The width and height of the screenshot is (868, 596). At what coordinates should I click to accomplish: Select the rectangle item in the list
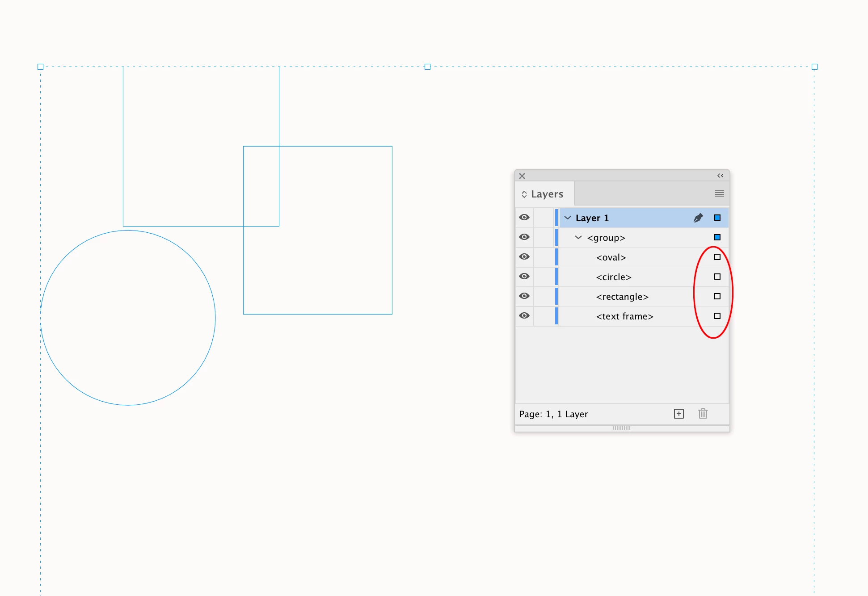[622, 297]
